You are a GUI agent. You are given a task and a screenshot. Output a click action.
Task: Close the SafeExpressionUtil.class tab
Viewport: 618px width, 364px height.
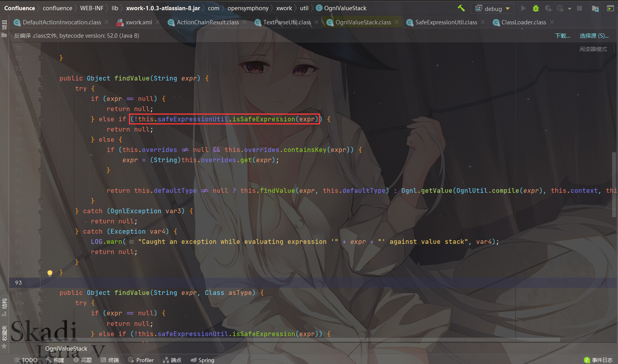tap(483, 22)
